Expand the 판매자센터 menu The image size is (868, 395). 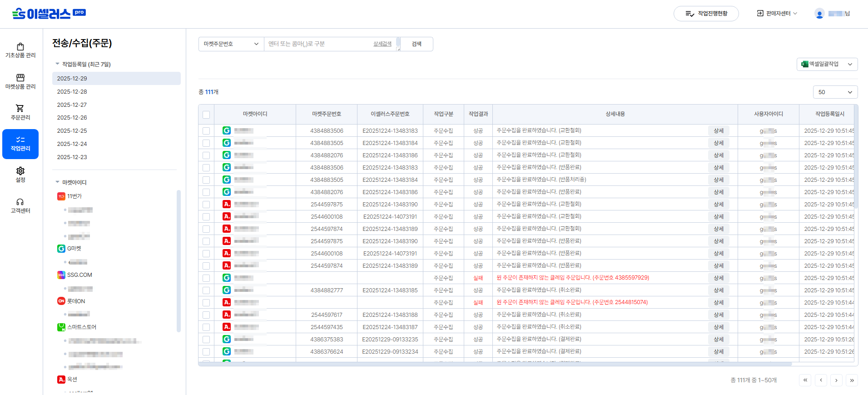(777, 14)
